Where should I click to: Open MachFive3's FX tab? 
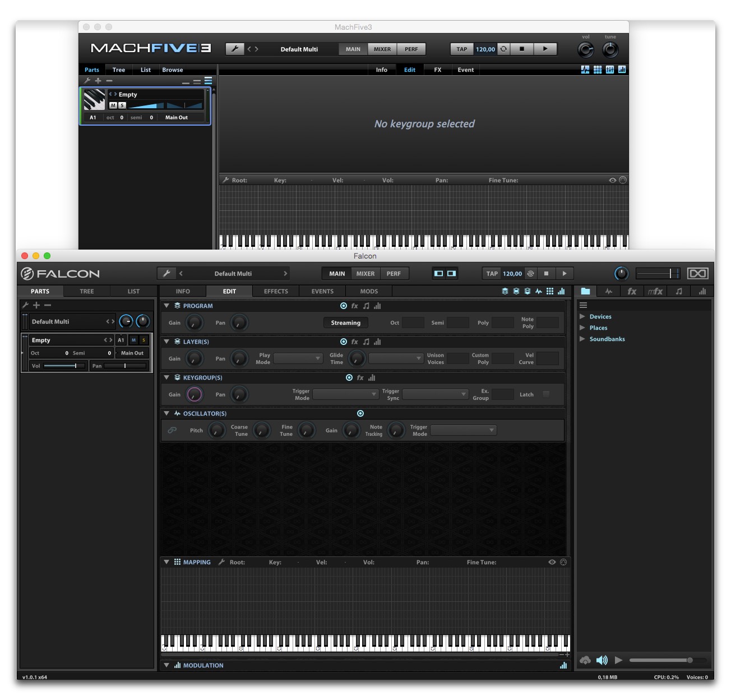tap(438, 70)
